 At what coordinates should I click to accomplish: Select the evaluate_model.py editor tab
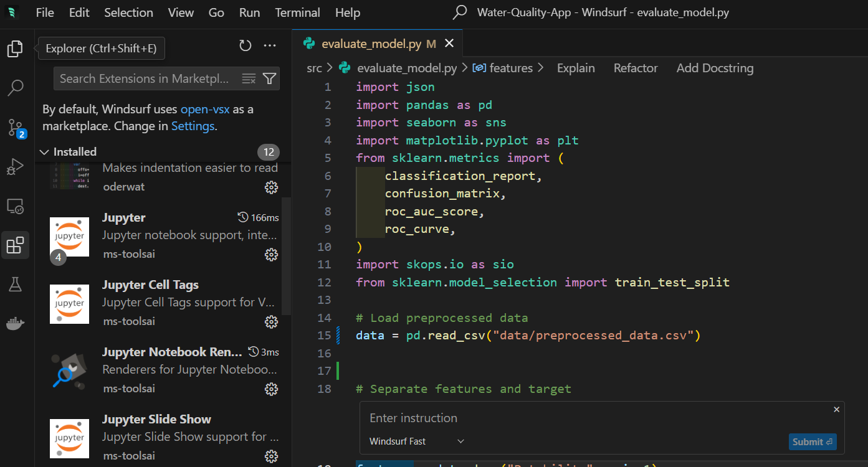click(x=378, y=44)
